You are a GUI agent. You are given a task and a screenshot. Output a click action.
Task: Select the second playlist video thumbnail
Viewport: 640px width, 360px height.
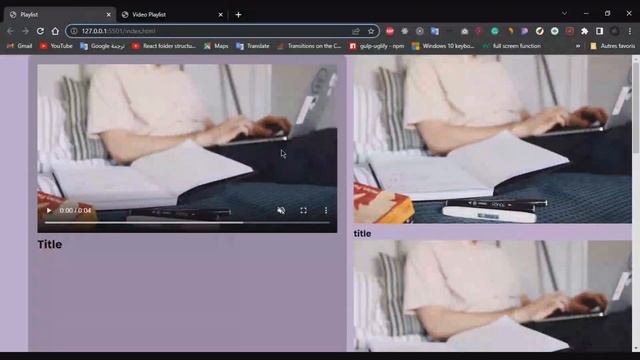pyautogui.click(x=492, y=296)
